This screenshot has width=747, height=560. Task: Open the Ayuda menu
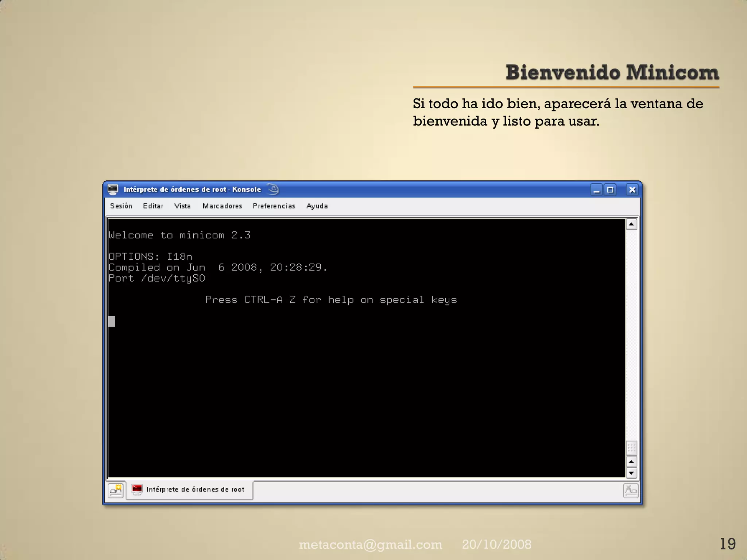tap(317, 206)
